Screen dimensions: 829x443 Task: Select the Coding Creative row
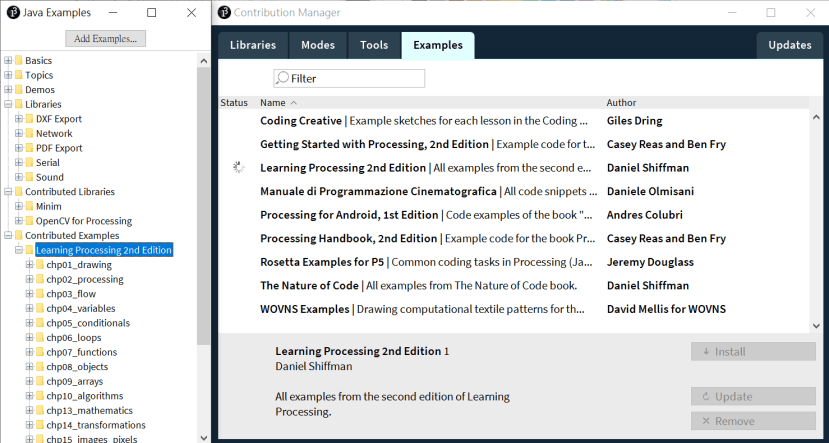(x=513, y=121)
